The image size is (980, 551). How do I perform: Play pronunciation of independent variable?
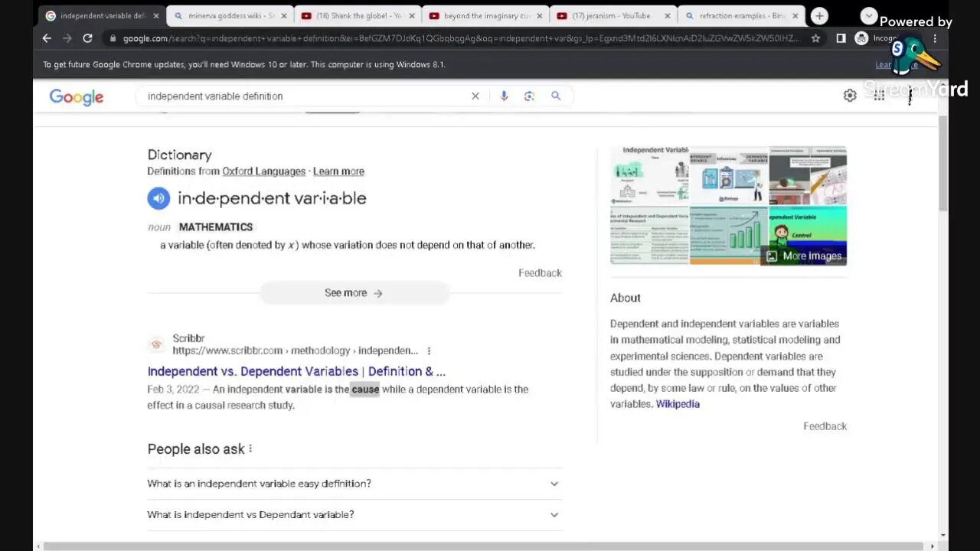tap(158, 198)
